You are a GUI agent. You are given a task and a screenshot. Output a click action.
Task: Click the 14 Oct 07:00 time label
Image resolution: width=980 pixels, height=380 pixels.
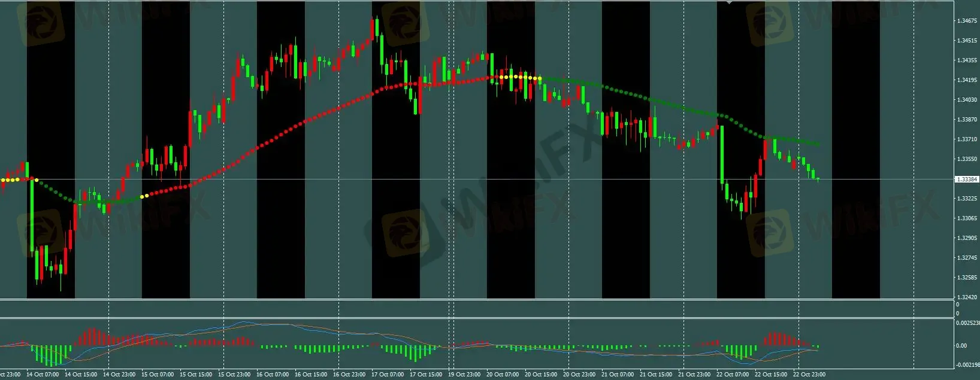(43, 375)
